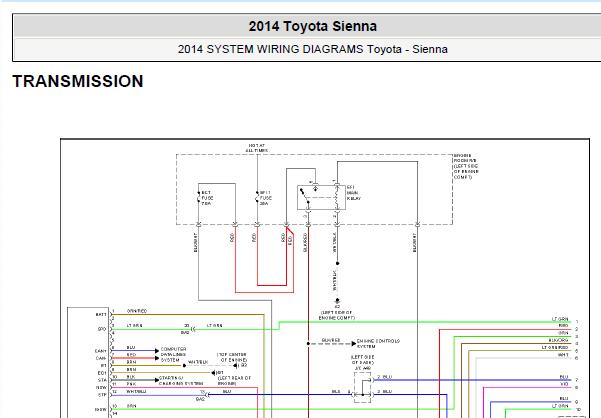Click the ECT fuse symbol
The width and height of the screenshot is (601, 418).
(199, 198)
